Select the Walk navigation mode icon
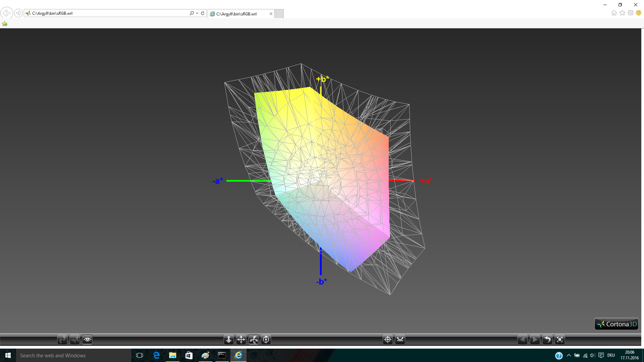The image size is (644, 362). point(62,340)
